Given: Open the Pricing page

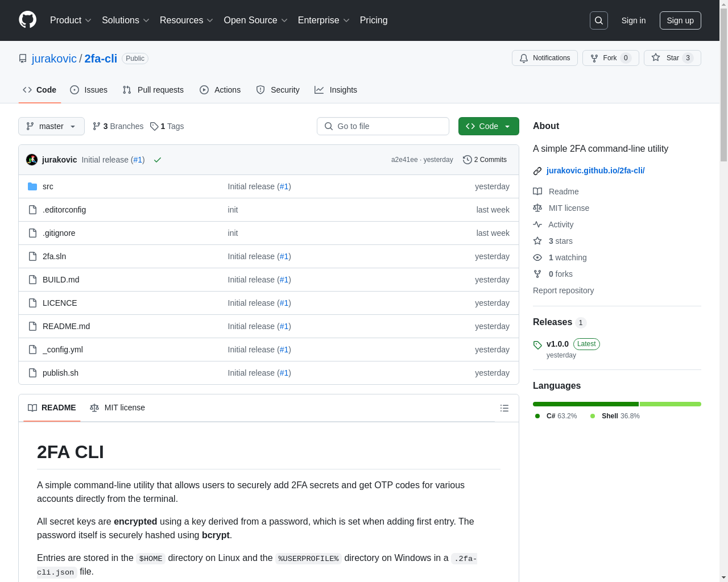Looking at the screenshot, I should pos(374,20).
